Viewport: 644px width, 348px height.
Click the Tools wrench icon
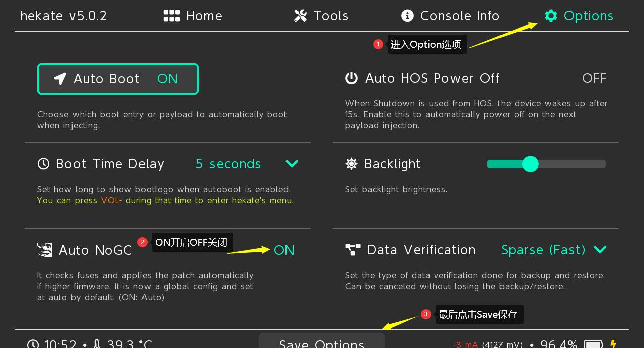pos(301,16)
